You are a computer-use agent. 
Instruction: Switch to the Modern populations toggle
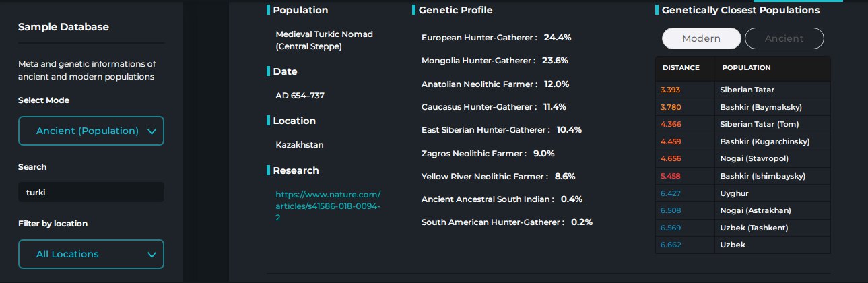701,38
